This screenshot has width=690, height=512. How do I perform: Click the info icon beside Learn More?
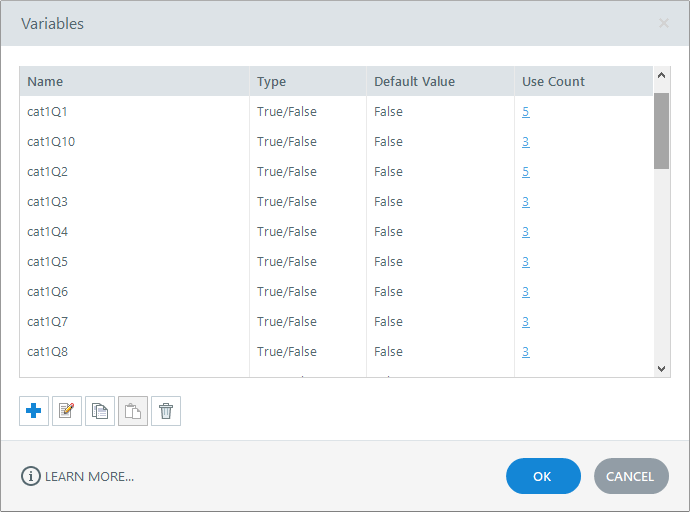click(31, 476)
